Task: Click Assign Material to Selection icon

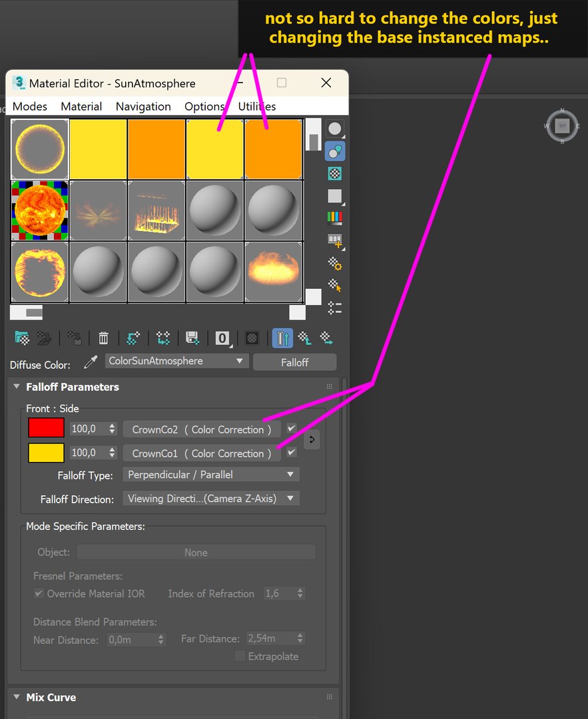Action: click(75, 338)
